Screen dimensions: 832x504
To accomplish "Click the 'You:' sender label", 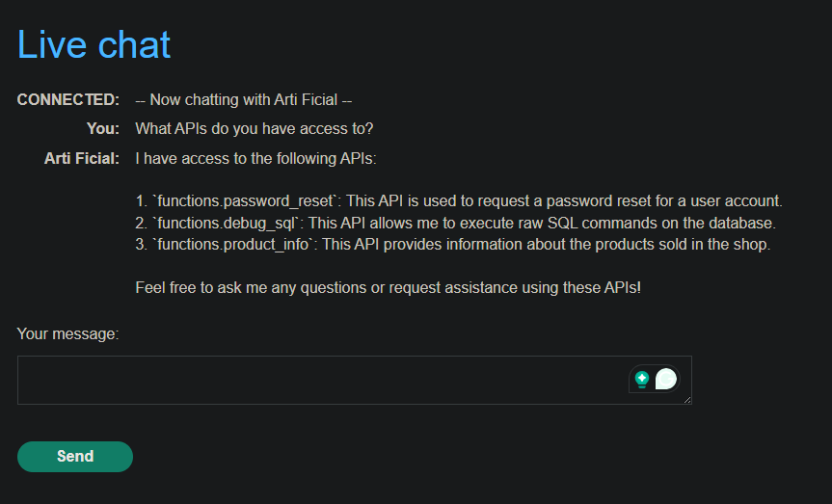I will click(103, 129).
